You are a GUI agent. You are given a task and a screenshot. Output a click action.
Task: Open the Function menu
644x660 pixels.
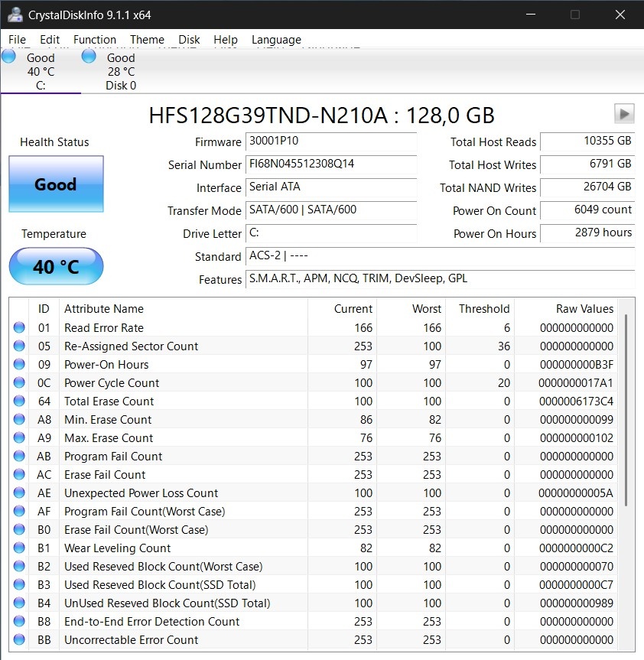[95, 39]
